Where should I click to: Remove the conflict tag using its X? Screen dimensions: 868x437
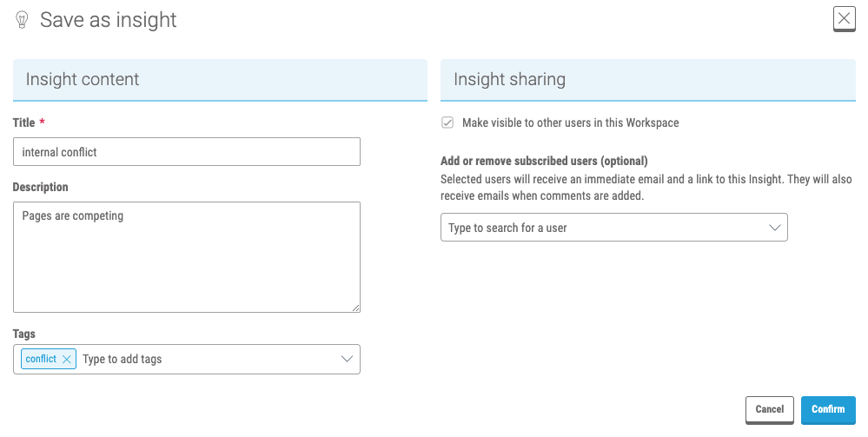[x=66, y=360]
